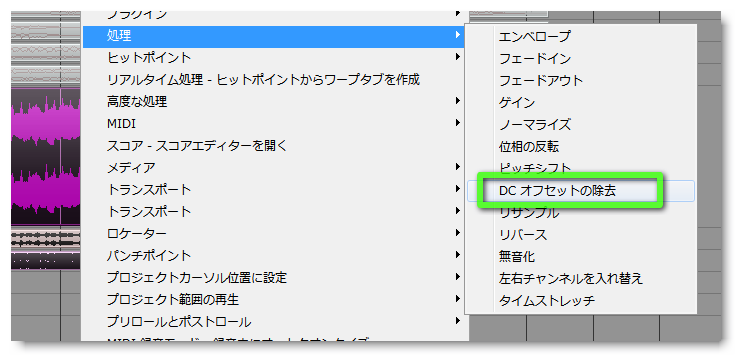Pick ピッチシフト from the submenu
Screen dimensions: 744x364
click(580, 168)
